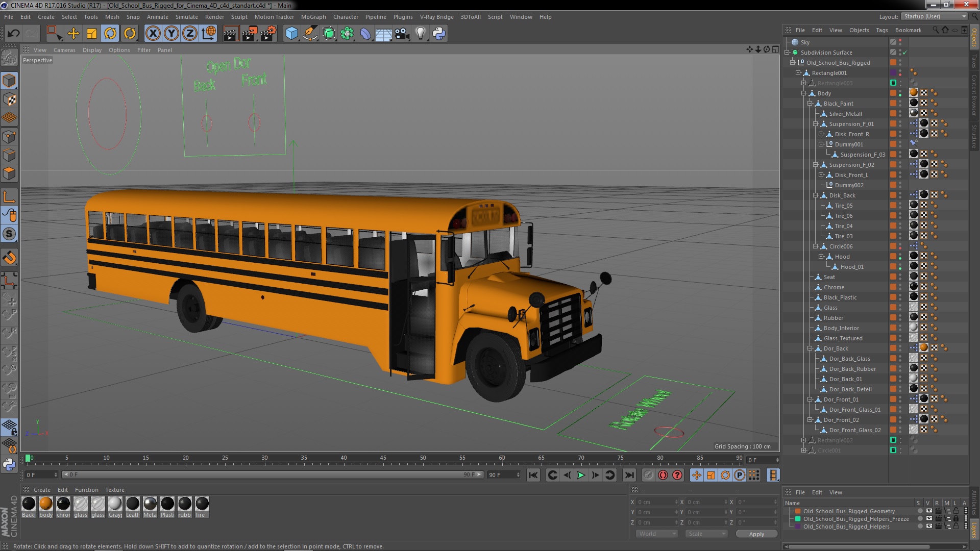Collapse the Disk_Back node
980x551 pixels.
point(816,195)
